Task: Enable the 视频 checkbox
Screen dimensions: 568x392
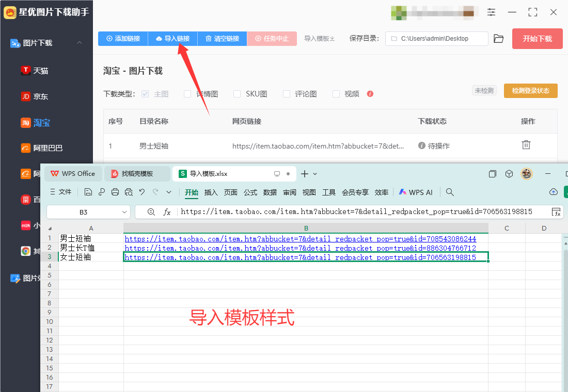Action: 336,94
